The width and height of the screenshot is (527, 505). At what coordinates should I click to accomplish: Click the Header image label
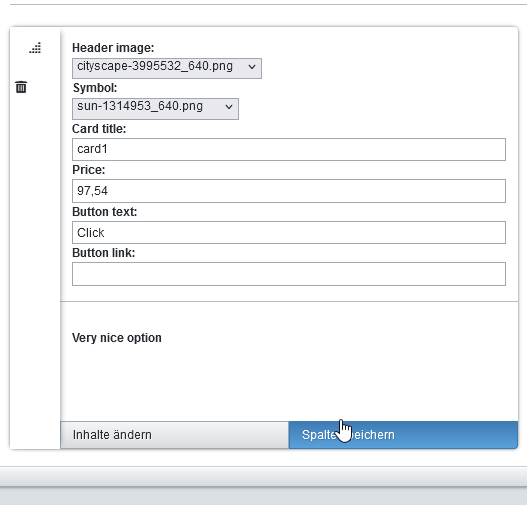coord(113,48)
